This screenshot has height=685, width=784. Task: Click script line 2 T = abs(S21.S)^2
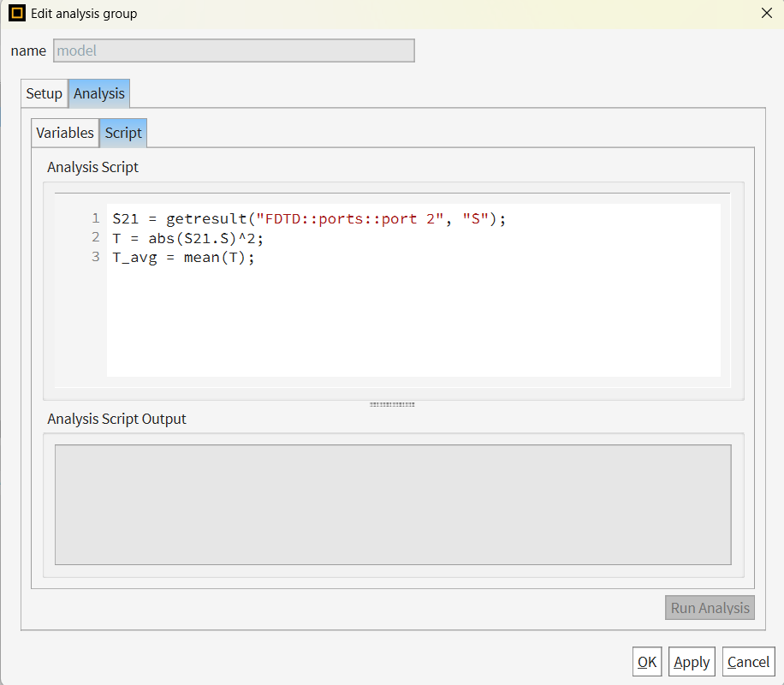tap(187, 239)
